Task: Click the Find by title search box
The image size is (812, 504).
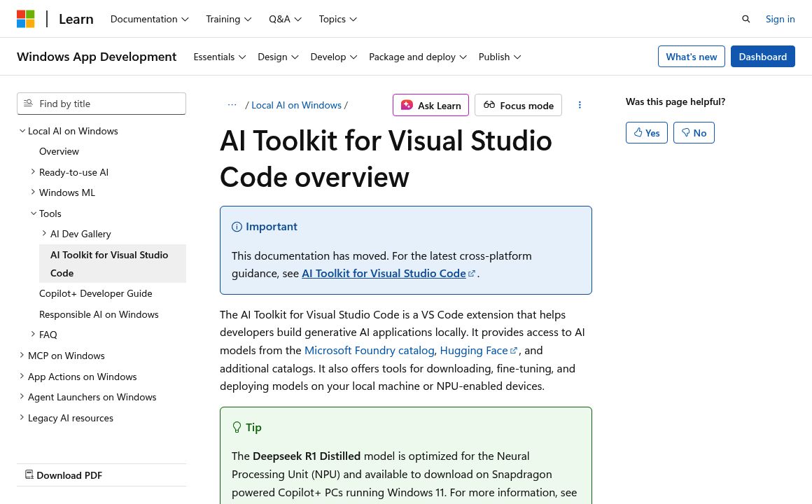Action: click(105, 103)
